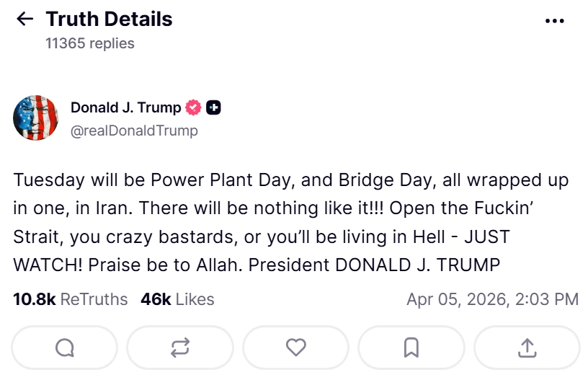This screenshot has height=380, width=588.
Task: Toggle the ReTruth arrows button
Action: point(180,348)
